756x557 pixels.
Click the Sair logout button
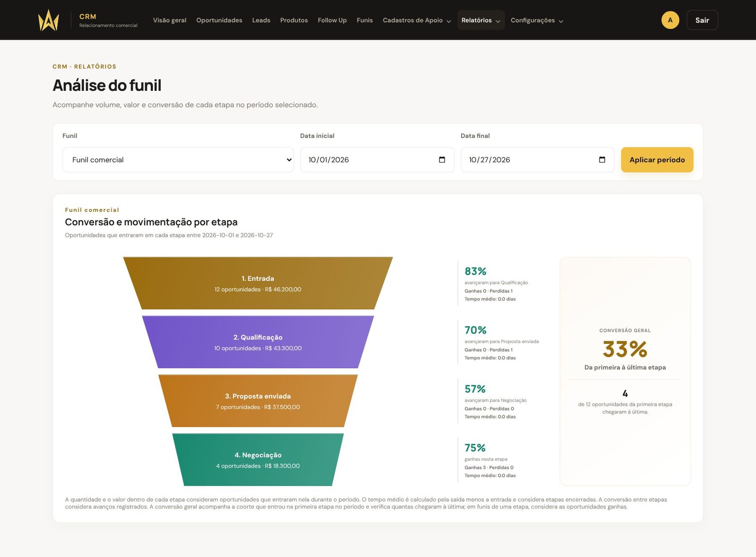702,20
